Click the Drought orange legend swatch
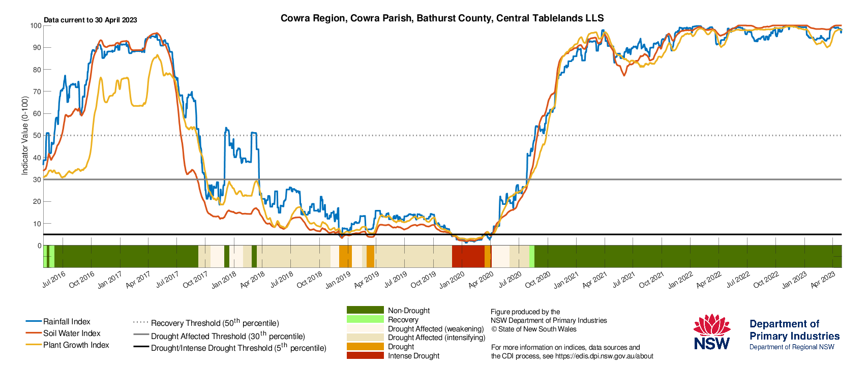Viewport: 868px width, 366px height. pos(365,346)
